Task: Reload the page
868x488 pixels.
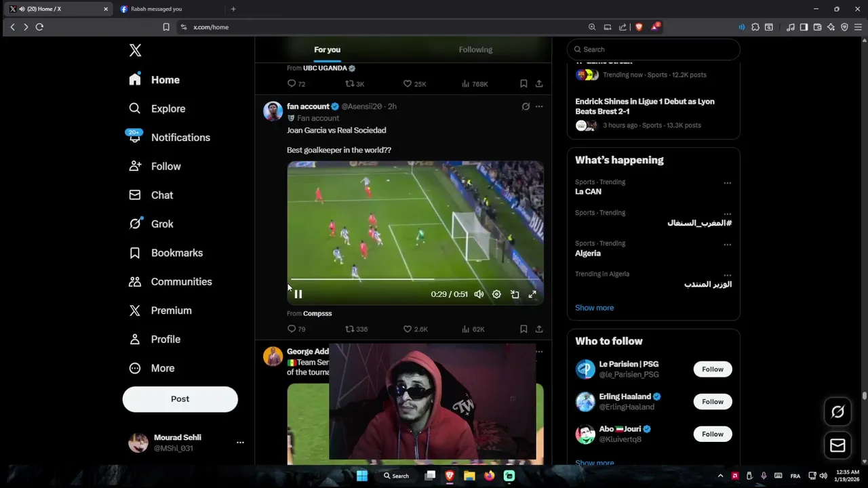Action: 39,27
